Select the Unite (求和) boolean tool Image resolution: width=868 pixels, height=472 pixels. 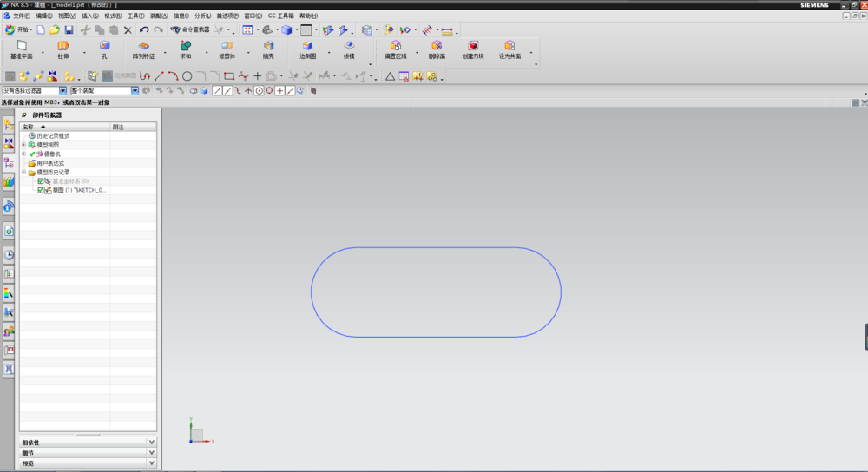point(186,47)
